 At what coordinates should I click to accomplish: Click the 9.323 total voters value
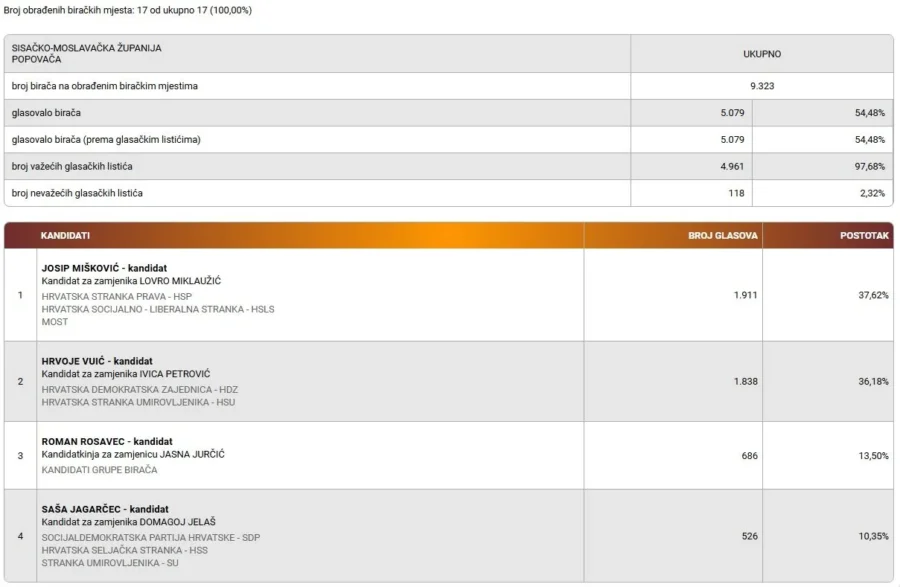(x=762, y=86)
